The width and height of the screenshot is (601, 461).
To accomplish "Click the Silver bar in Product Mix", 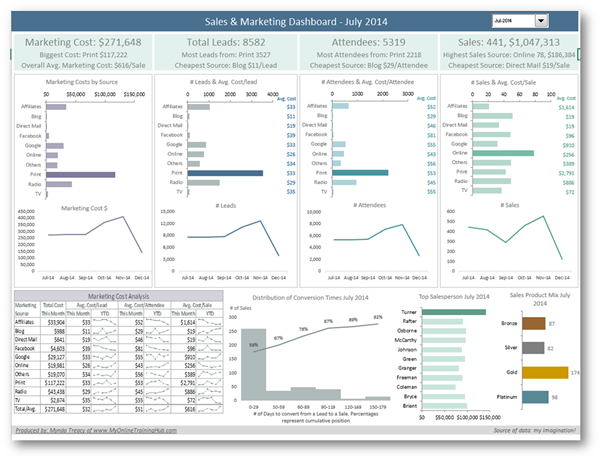I will (533, 348).
